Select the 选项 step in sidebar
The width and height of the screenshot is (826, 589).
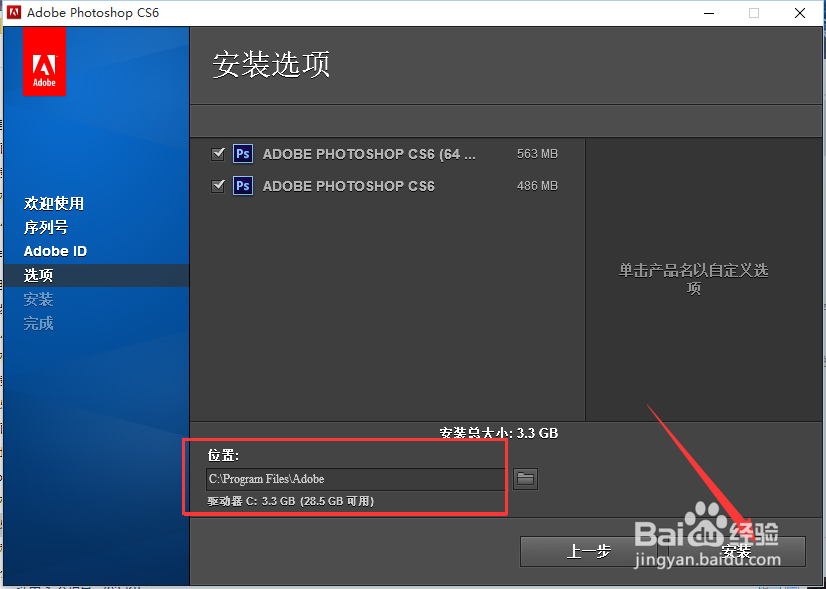pos(96,275)
